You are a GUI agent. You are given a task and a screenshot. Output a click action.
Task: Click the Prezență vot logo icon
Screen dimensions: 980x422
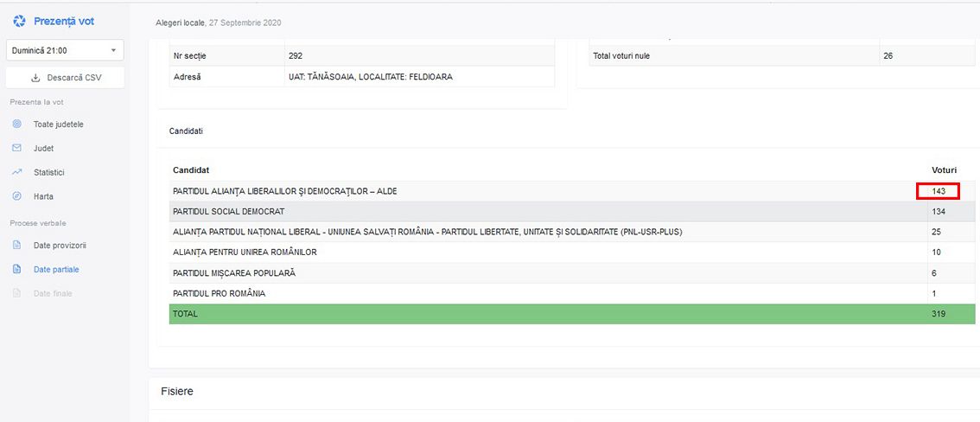pos(19,22)
